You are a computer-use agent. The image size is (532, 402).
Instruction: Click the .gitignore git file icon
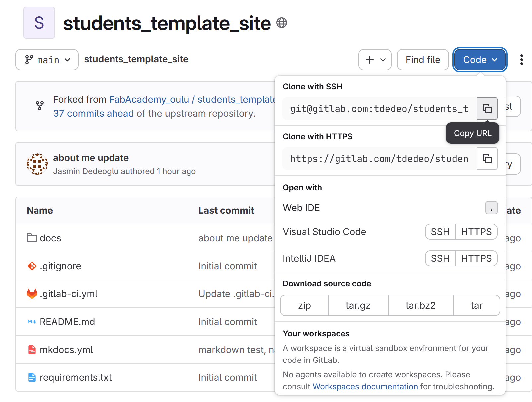pyautogui.click(x=32, y=266)
